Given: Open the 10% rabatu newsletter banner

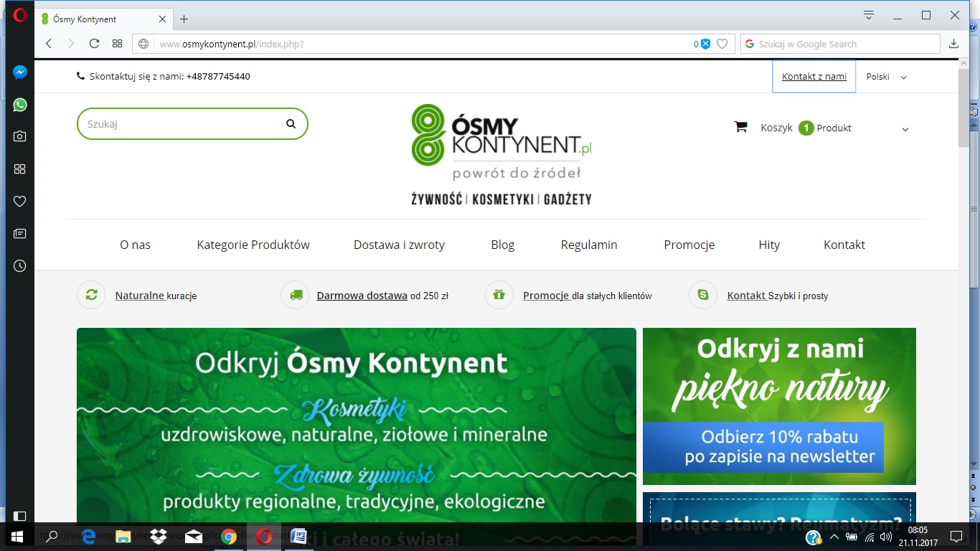Looking at the screenshot, I should pos(779,406).
